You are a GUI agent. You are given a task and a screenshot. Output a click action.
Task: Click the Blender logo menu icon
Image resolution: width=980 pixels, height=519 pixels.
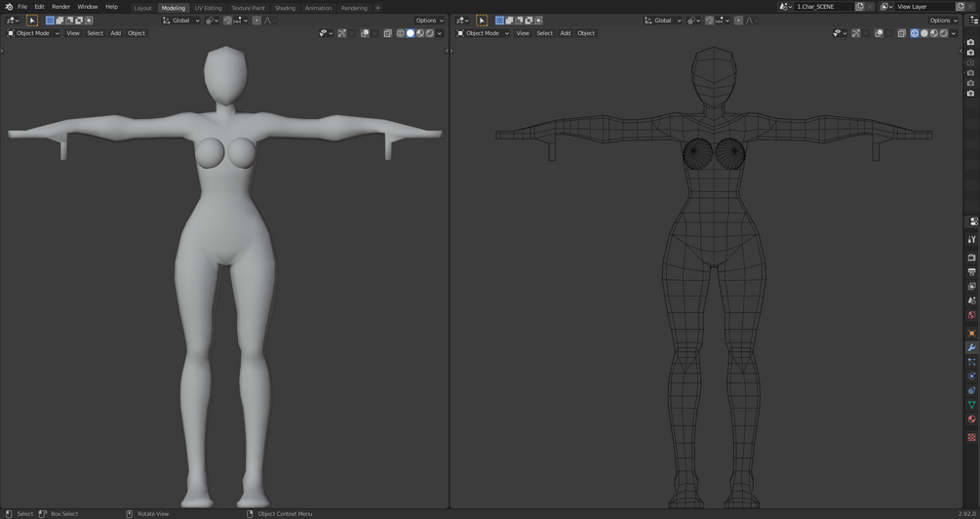pyautogui.click(x=8, y=7)
